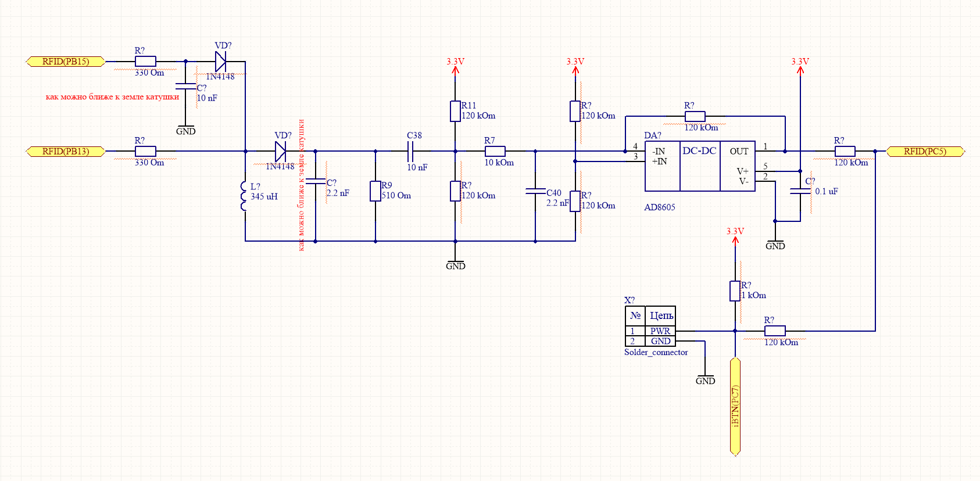
Task: Select the R11 120 kOm resistor
Action: [x=455, y=111]
